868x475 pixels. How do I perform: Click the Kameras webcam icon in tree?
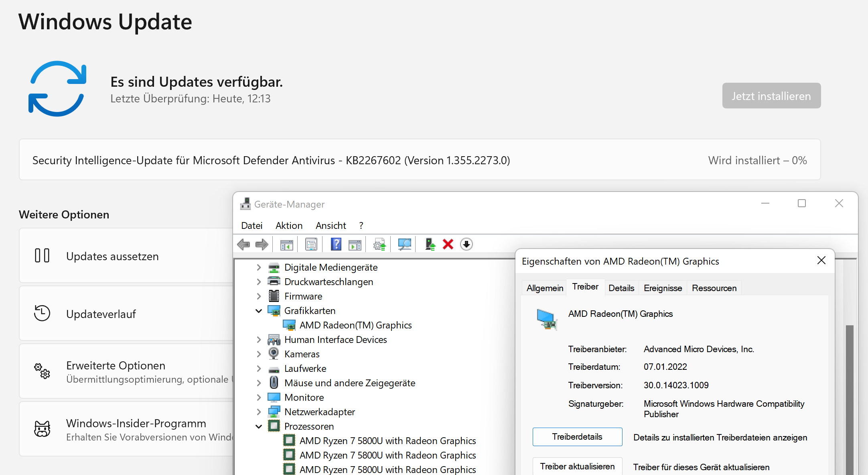point(274,354)
